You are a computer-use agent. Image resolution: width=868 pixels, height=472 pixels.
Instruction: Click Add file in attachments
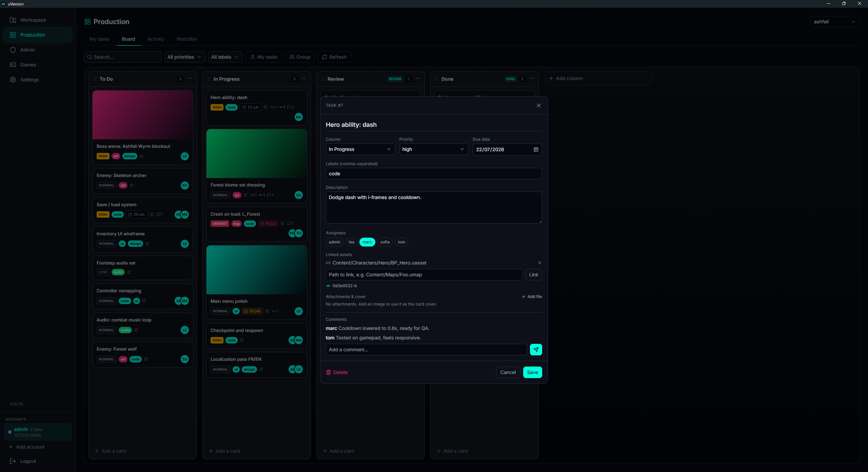[x=532, y=297]
